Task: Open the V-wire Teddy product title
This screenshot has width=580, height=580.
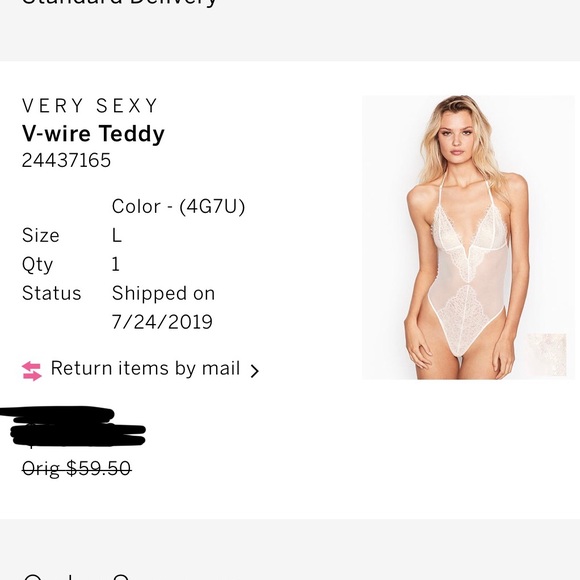Action: [93, 134]
